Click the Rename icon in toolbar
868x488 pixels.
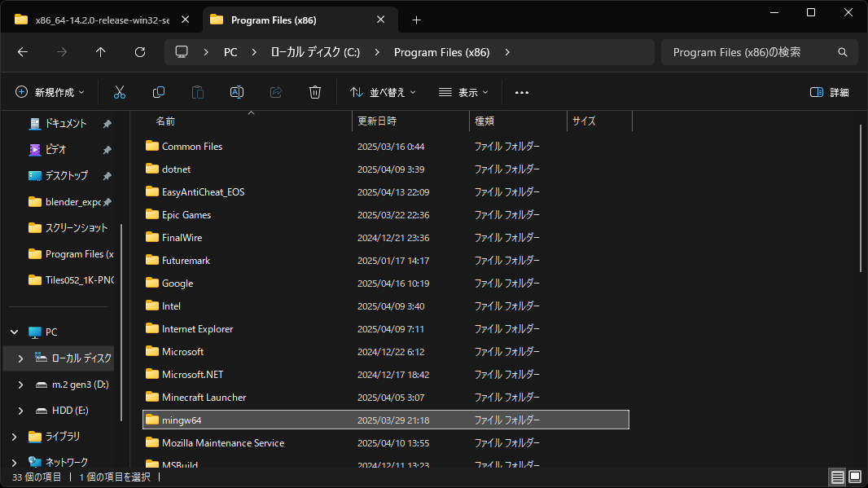coord(237,93)
